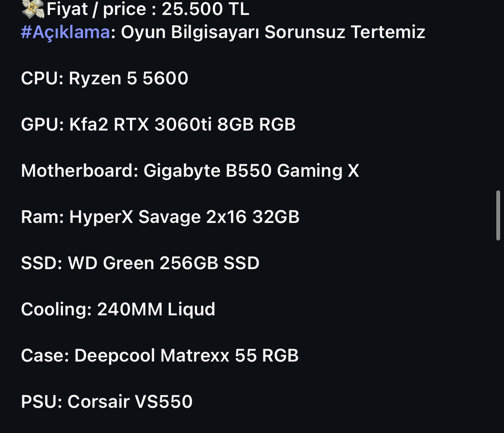Click the 25.500 TL price value
This screenshot has height=433, width=504.
205,9
